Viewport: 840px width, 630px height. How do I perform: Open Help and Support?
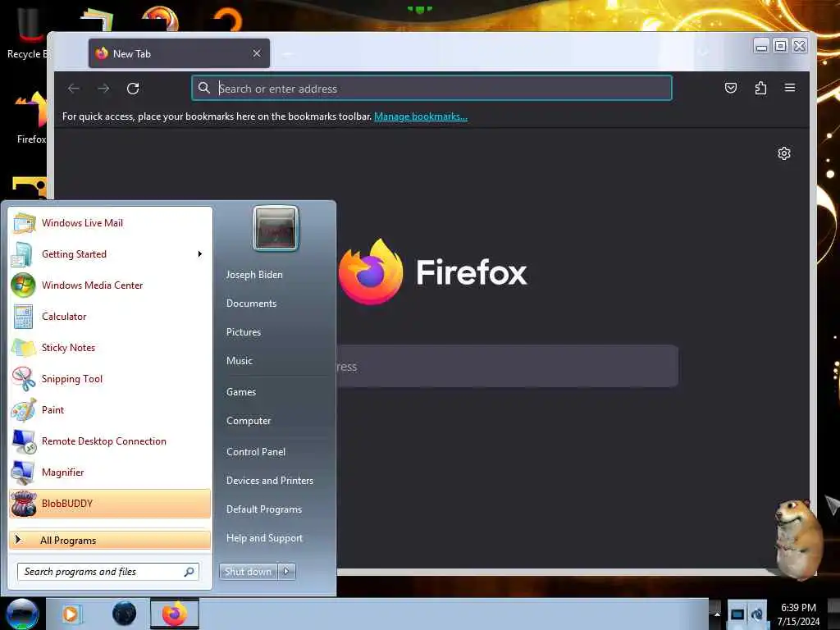click(265, 538)
